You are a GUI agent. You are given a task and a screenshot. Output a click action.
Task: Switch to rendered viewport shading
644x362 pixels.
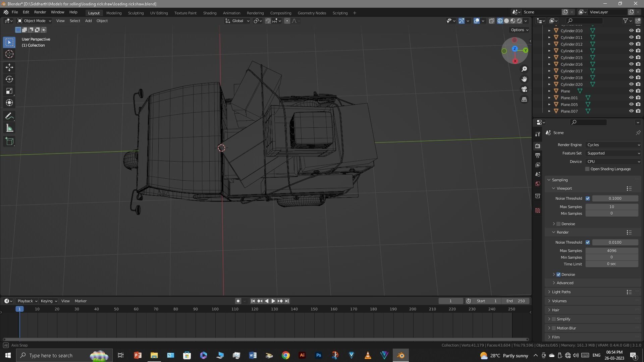(519, 21)
